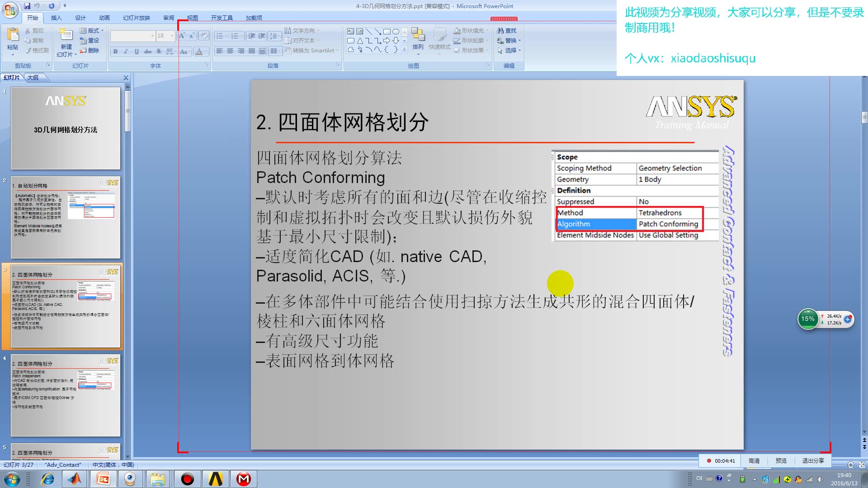This screenshot has height=488, width=868.
Task: Click Replace (替换) in the ribbon
Action: pos(510,40)
